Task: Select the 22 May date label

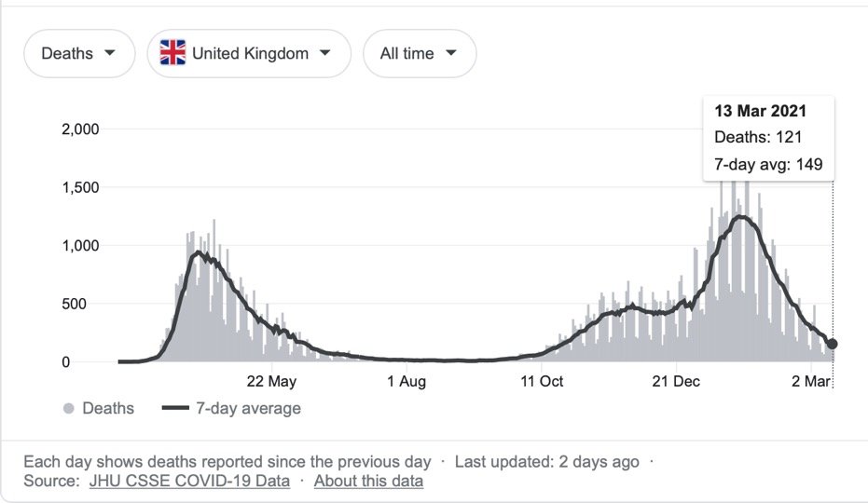Action: pos(271,382)
